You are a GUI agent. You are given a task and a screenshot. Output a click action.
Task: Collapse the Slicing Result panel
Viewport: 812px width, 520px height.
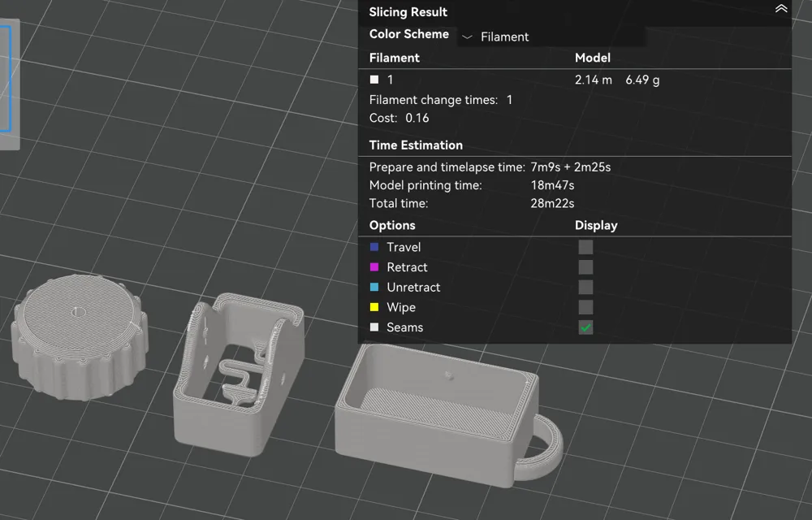tap(781, 8)
